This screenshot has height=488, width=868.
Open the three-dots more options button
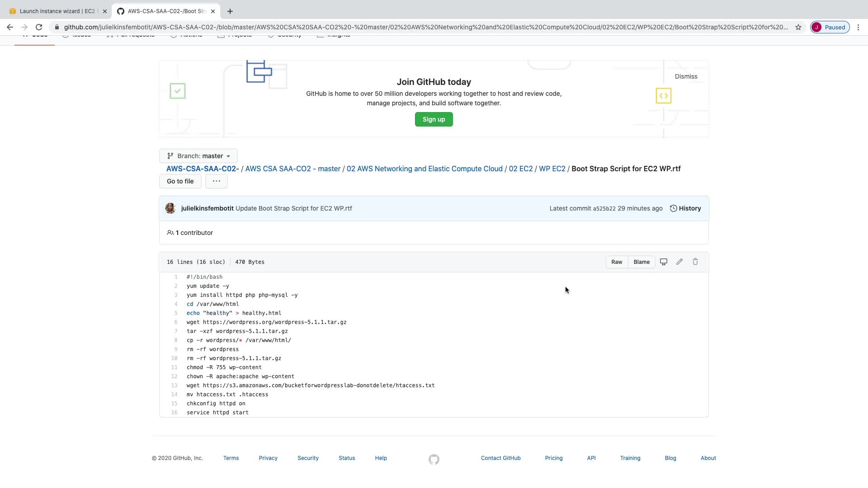[216, 181]
